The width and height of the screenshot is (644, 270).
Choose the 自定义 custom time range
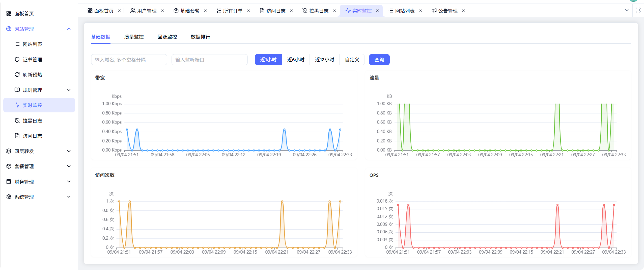tap(352, 60)
